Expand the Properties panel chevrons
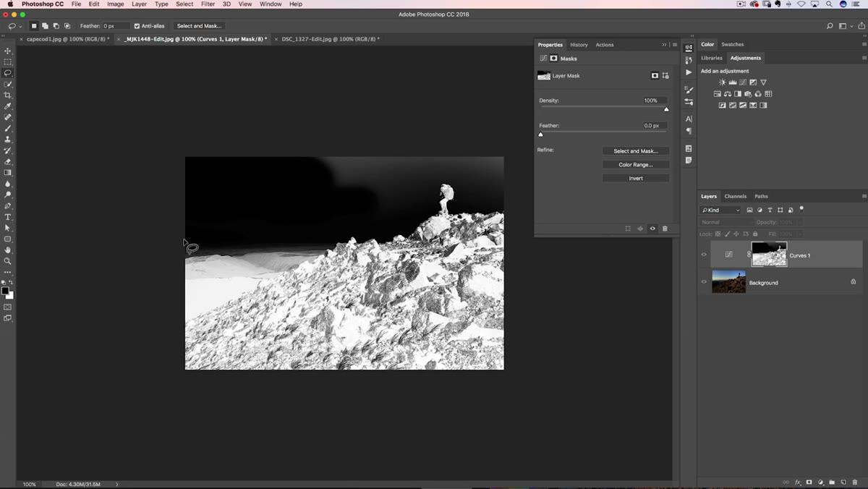The height and width of the screenshot is (489, 868). point(665,45)
